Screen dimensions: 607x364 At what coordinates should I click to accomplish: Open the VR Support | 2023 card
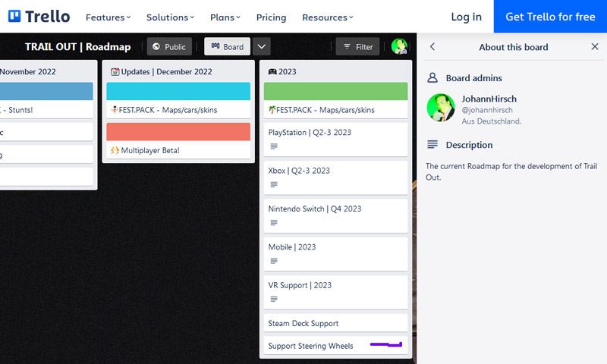tap(335, 292)
